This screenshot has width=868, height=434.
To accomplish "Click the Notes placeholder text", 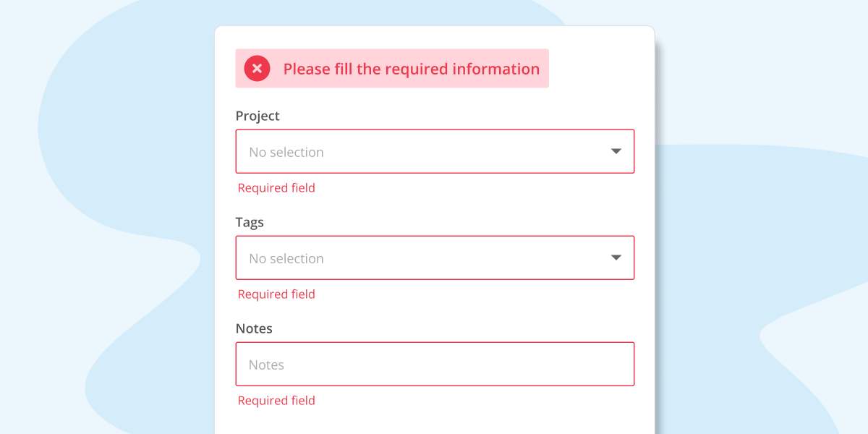I will 268,365.
